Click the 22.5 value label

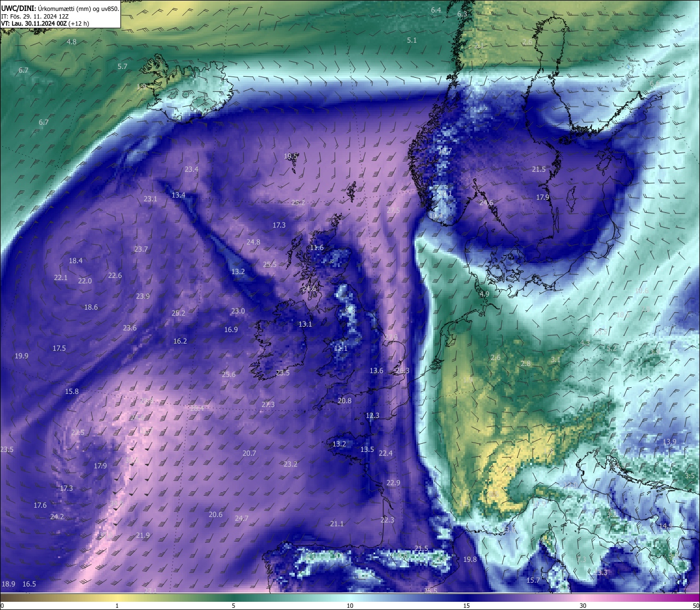(x=78, y=433)
